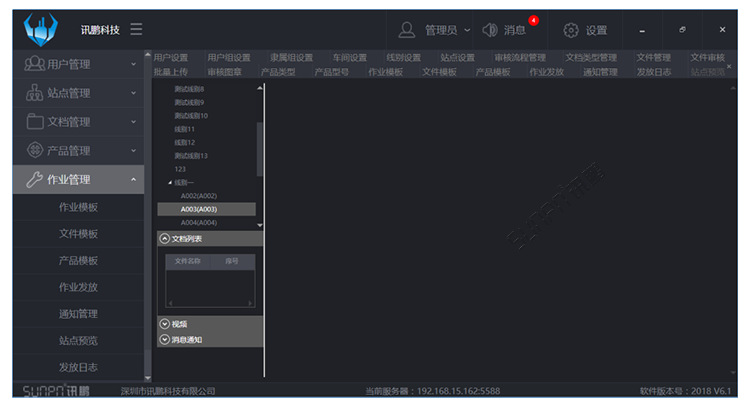Expand the 管理员 dropdown arrow
This screenshot has width=750, height=404.
click(467, 30)
